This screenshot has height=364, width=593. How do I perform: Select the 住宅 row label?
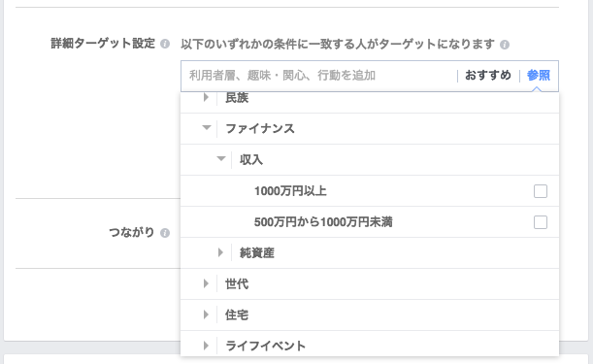[237, 314]
